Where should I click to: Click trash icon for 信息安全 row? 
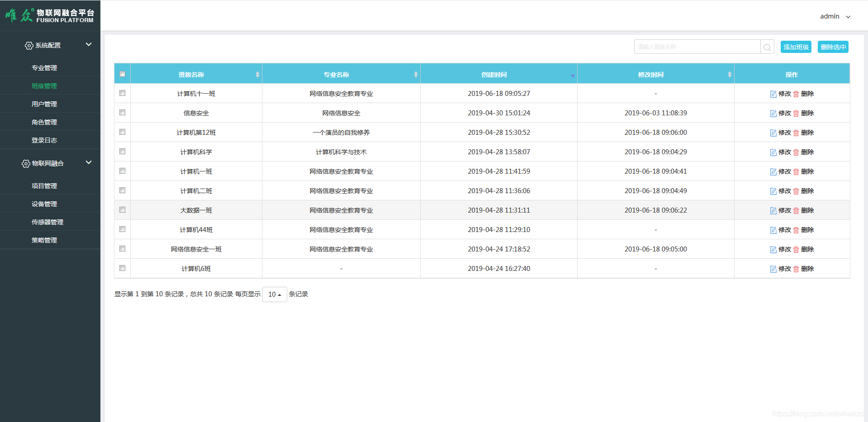click(796, 114)
